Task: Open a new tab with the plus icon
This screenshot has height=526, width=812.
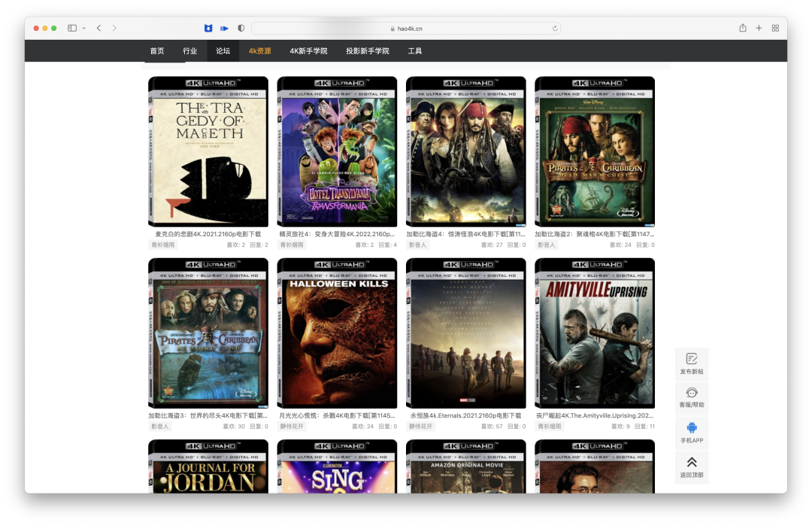Action: (759, 28)
